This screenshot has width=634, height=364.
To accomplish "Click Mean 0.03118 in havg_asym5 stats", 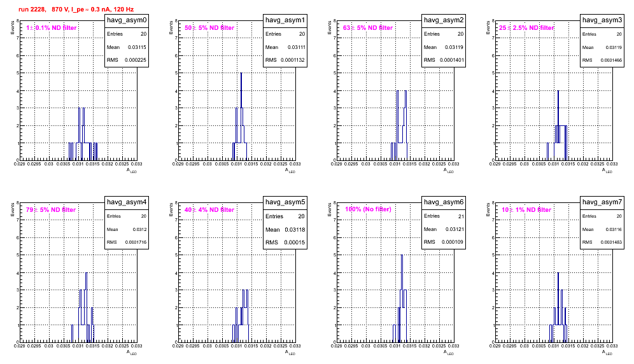I will coord(285,230).
